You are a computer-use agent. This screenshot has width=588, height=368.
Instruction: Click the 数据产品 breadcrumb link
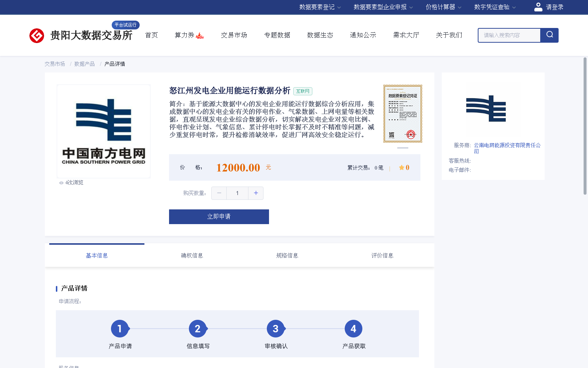tap(85, 64)
